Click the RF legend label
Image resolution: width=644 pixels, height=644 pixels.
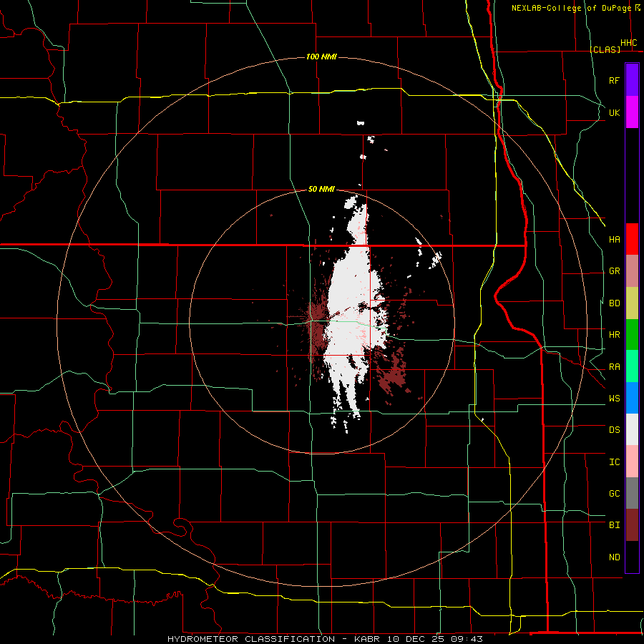point(614,81)
